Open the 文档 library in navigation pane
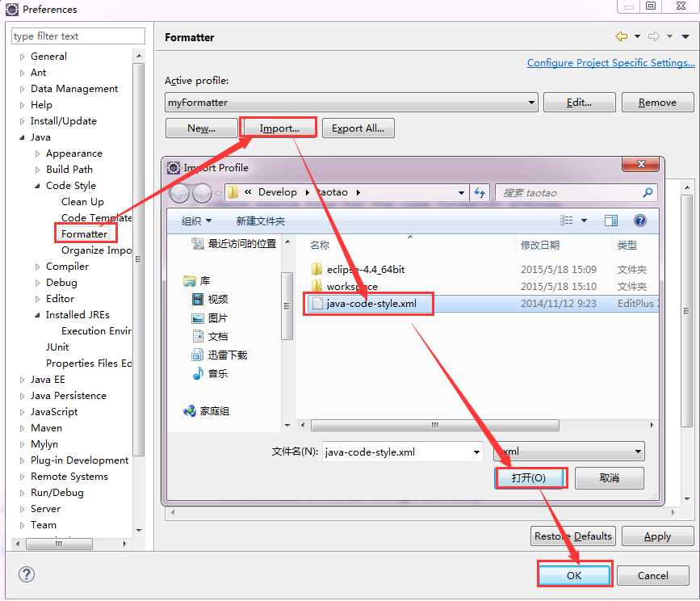The image size is (700, 601). point(210,336)
